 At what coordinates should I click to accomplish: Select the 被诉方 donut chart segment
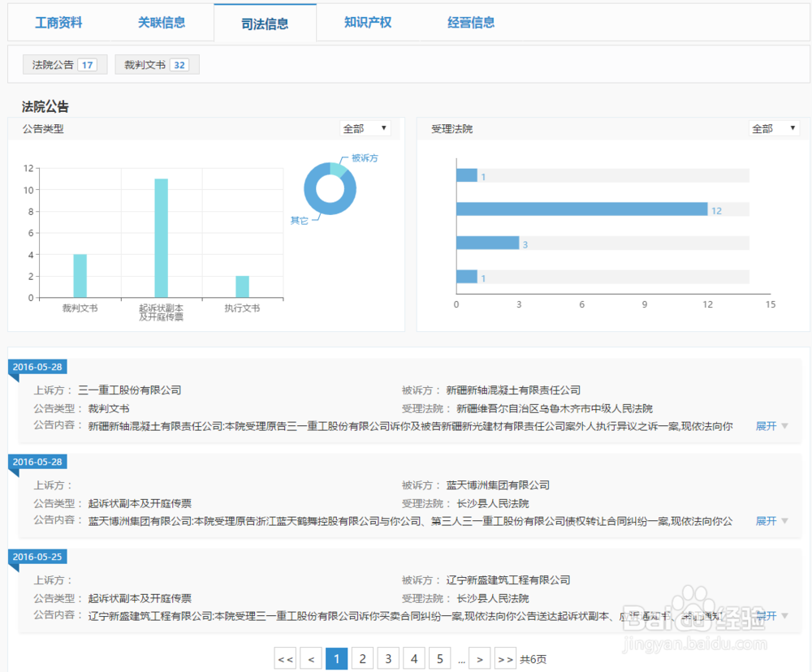[339, 169]
